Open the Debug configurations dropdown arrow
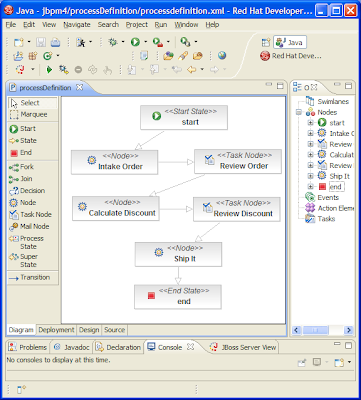The height and width of the screenshot is (400, 361). [x=123, y=42]
